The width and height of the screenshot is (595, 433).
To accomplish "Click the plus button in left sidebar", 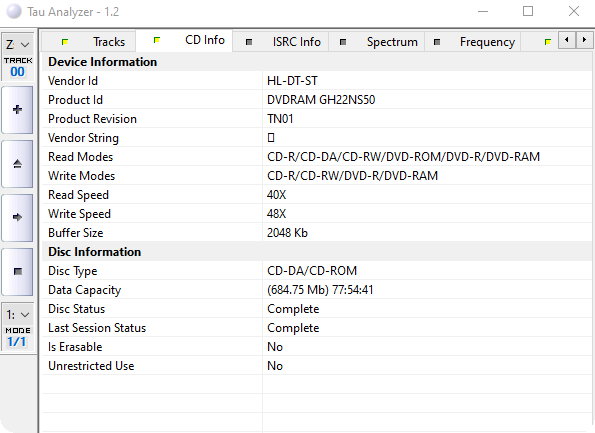I will pos(17,110).
